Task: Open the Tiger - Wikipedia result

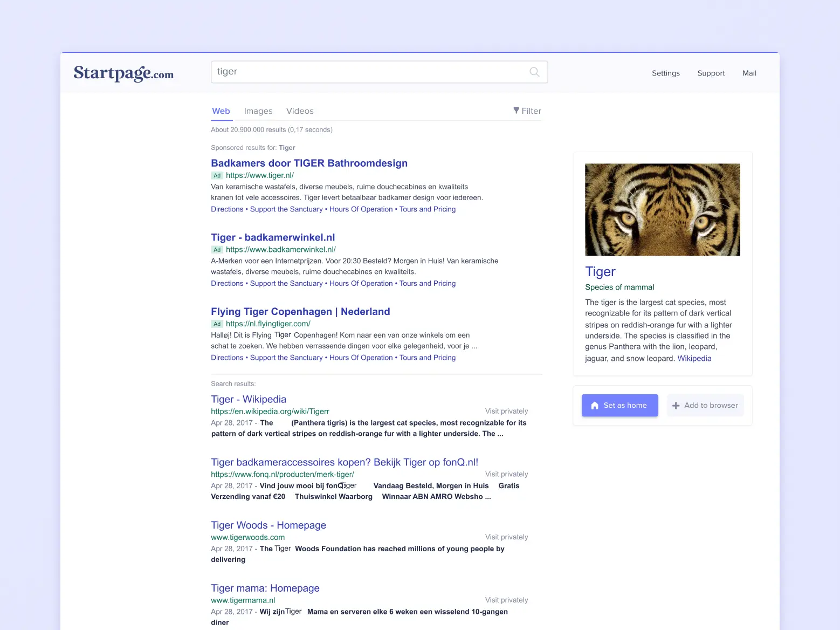Action: pos(249,399)
